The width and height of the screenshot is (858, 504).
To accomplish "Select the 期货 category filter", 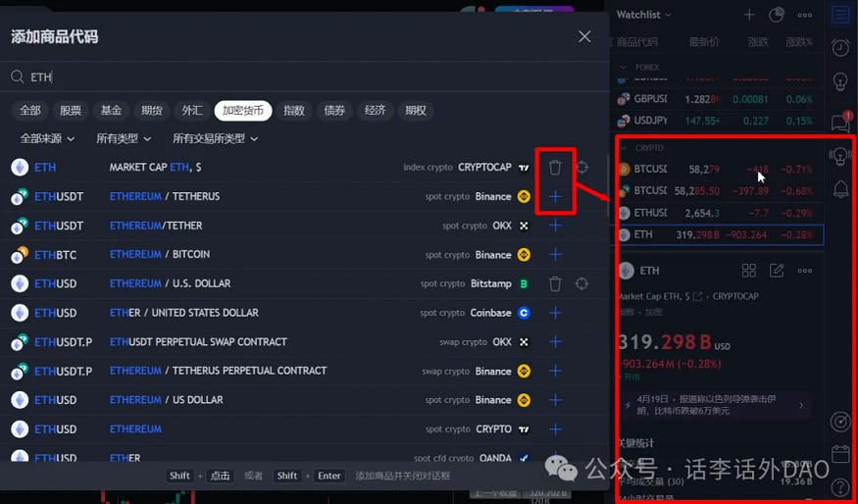I will click(x=152, y=111).
